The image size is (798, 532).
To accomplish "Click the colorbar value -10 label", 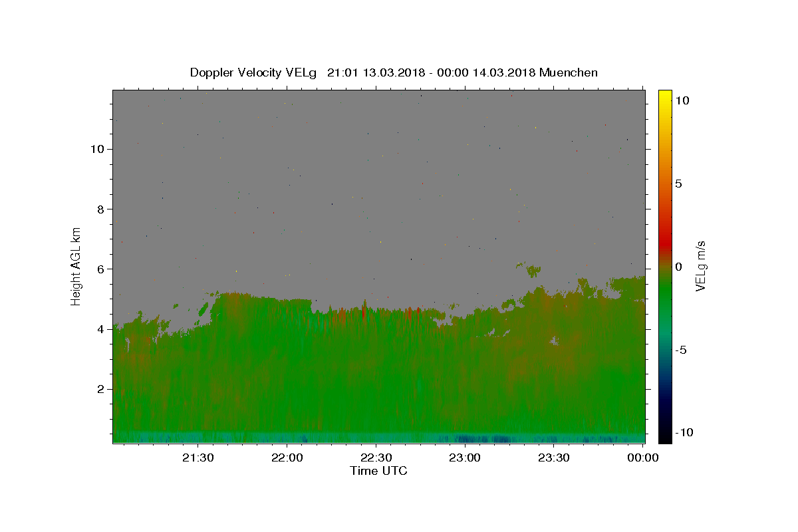I will (684, 432).
